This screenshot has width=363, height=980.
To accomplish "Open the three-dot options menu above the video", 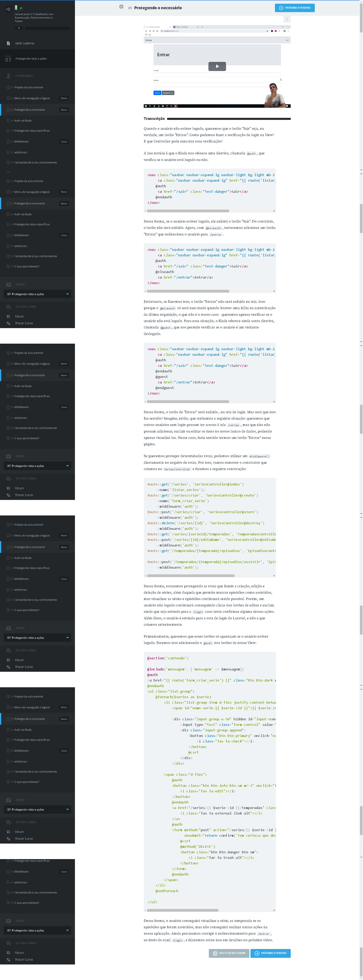I will pos(287,19).
